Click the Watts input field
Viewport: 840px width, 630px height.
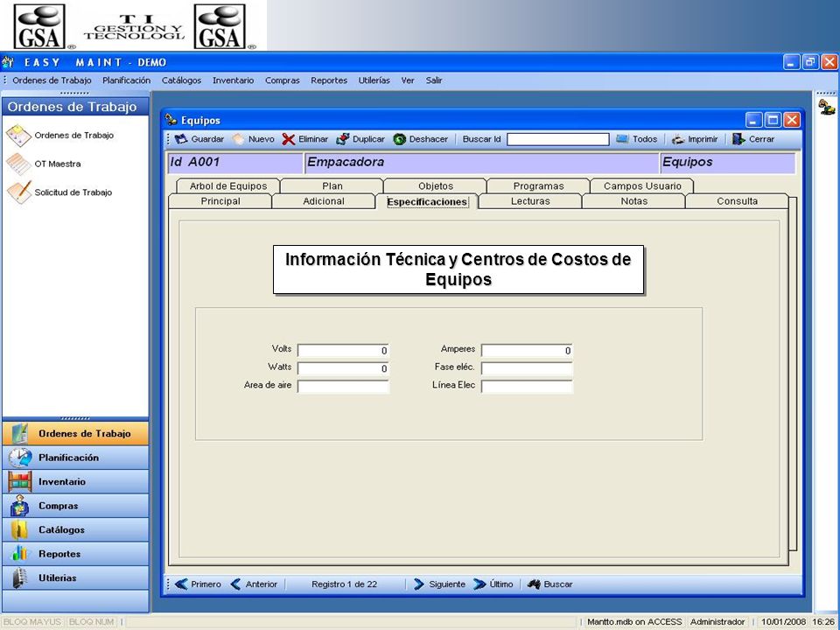[x=343, y=368]
